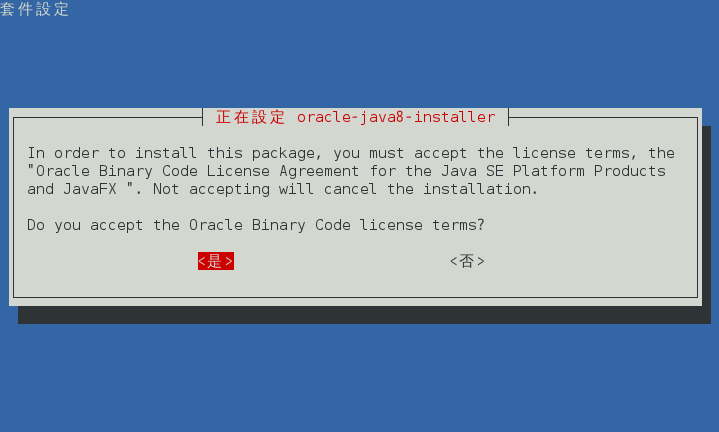Click the 否 character in the No option
The image size is (719, 432).
click(x=467, y=261)
